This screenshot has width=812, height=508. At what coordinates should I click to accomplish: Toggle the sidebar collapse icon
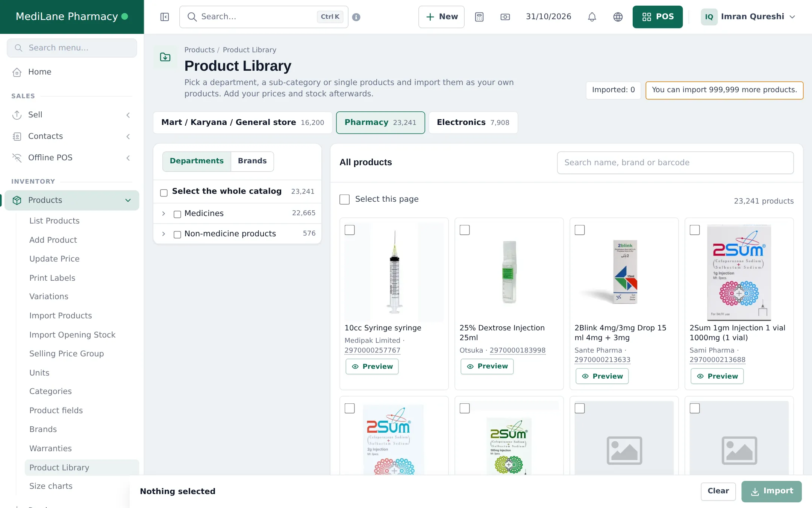click(x=165, y=17)
